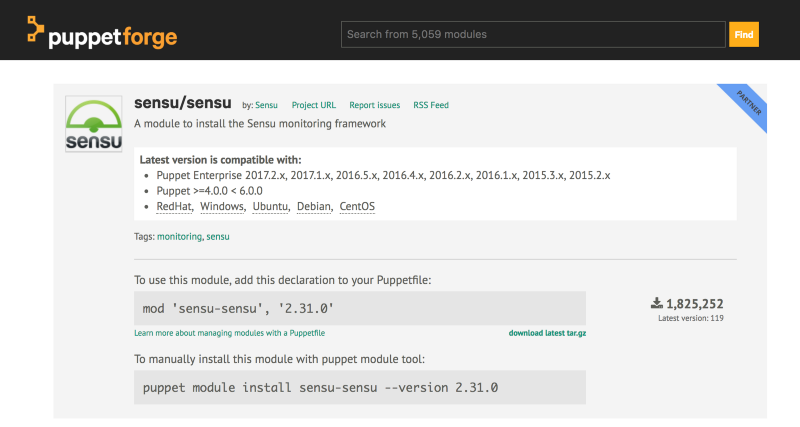800x427 pixels.
Task: Click the Debian operating system link
Action: click(x=315, y=206)
